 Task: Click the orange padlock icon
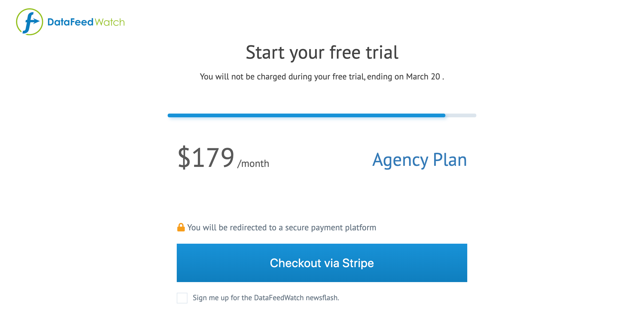point(181,227)
